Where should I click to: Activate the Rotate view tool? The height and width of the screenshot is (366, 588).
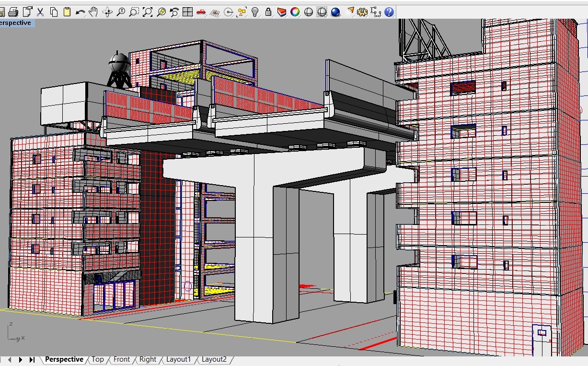click(107, 12)
